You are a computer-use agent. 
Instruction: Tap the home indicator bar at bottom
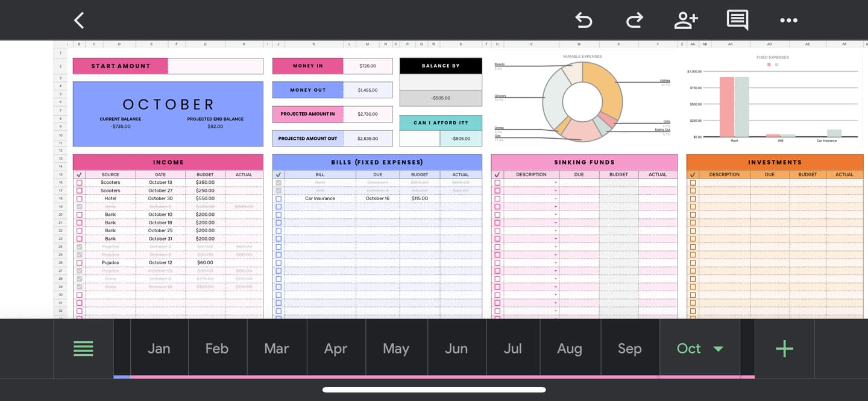point(434,390)
